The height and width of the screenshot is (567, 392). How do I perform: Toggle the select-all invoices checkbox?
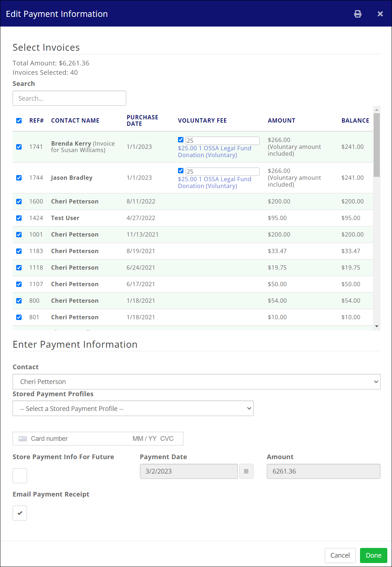point(19,120)
